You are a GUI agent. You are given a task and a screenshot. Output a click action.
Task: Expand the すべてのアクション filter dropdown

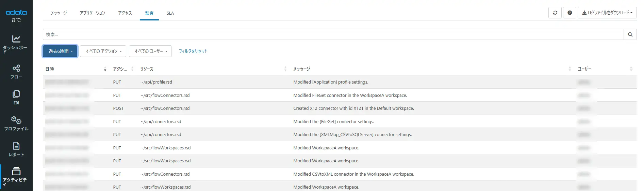(103, 51)
